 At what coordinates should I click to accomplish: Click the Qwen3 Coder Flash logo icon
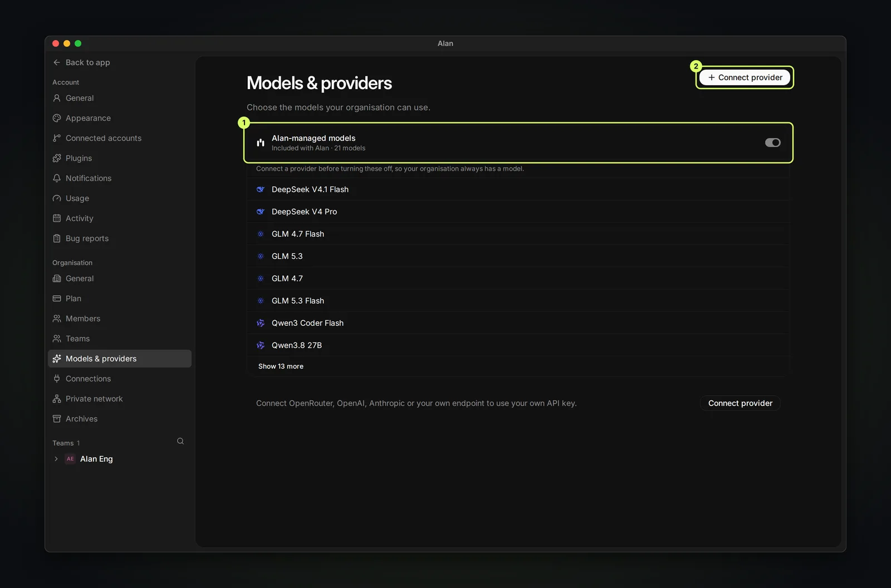pyautogui.click(x=261, y=323)
